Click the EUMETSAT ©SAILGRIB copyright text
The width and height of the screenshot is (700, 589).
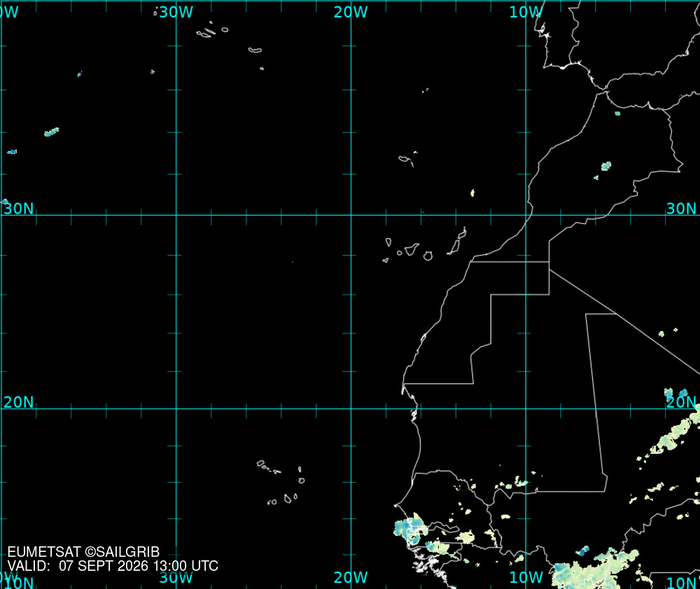click(x=83, y=552)
